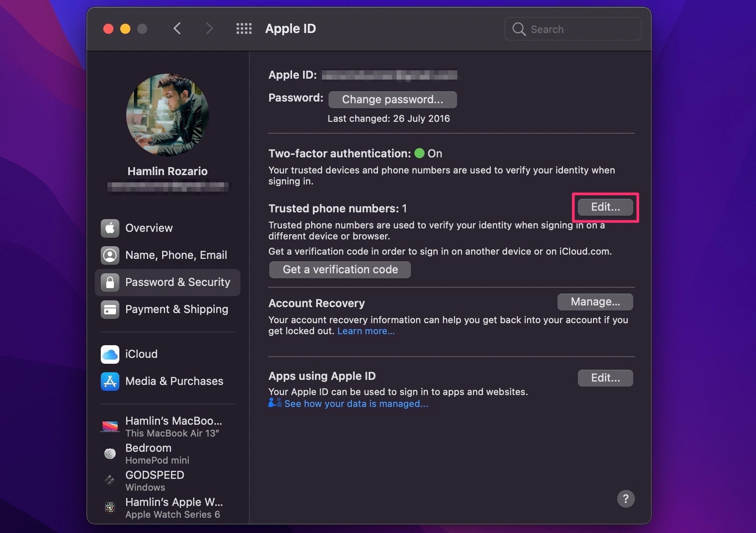Select Media & Purchases in sidebar
Viewport: 756px width, 533px height.
[174, 381]
